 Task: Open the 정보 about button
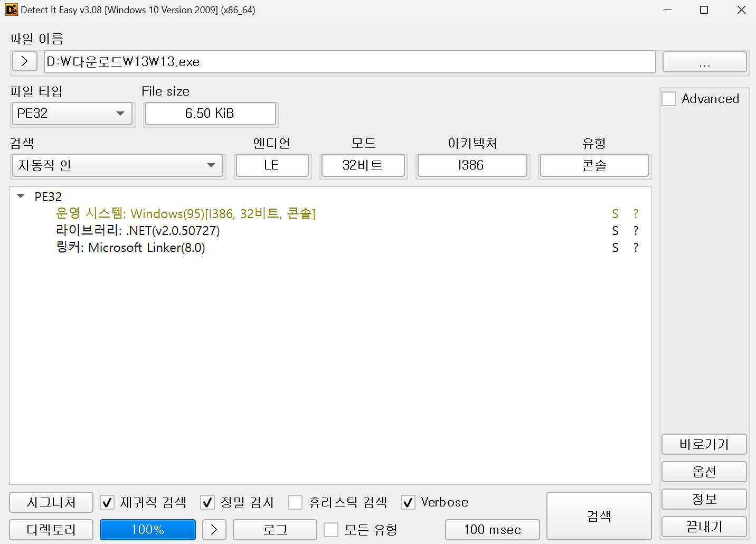pyautogui.click(x=704, y=499)
